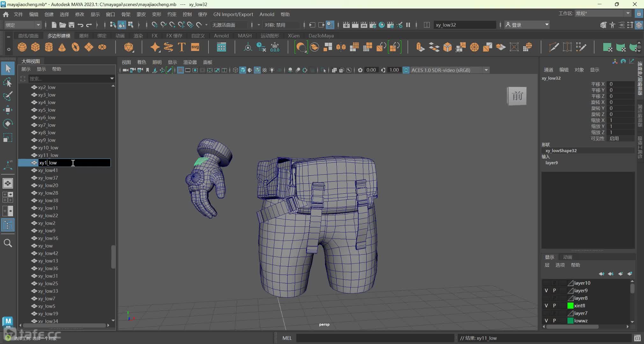Screen dimensions: 644x344
Task: Open outliner search filter dropdown arrow
Action: point(112,78)
